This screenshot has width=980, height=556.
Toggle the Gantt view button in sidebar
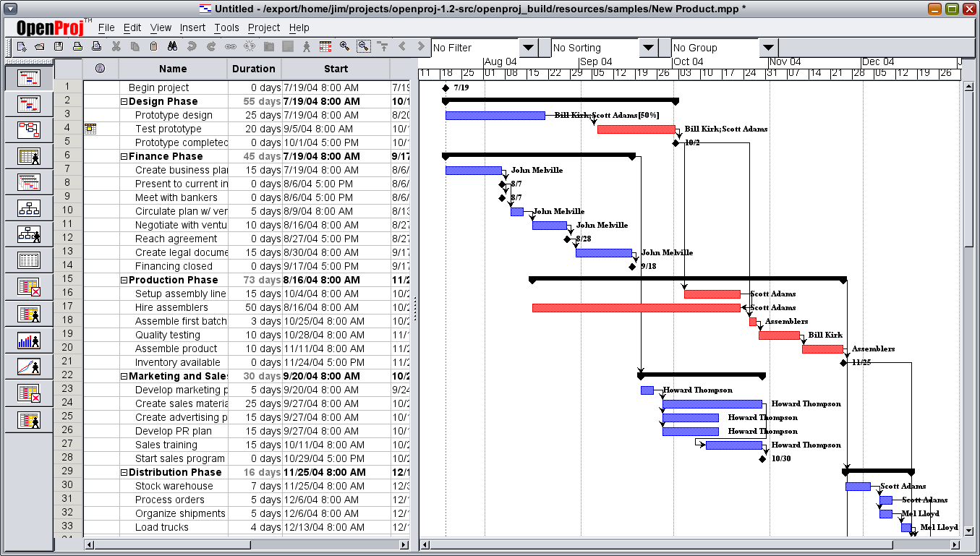coord(29,78)
